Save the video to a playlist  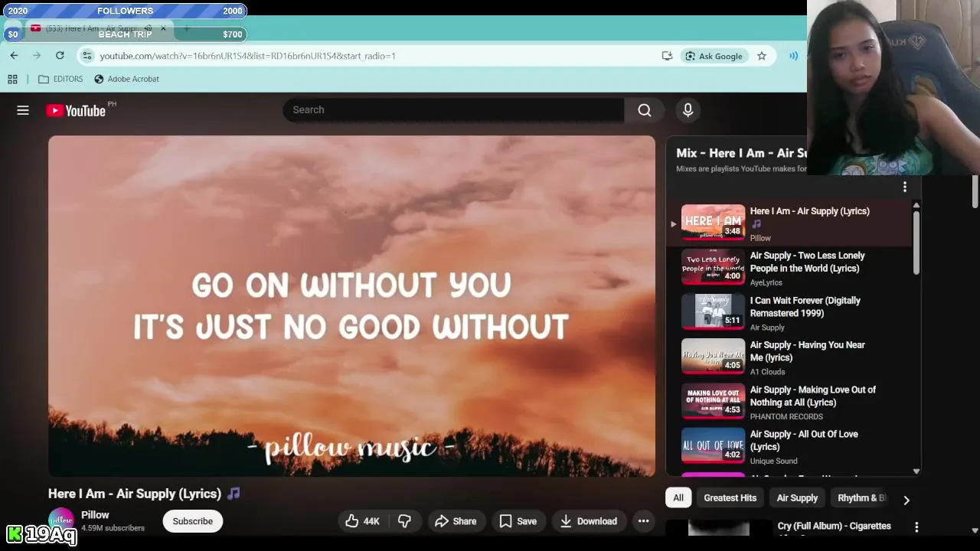point(518,521)
